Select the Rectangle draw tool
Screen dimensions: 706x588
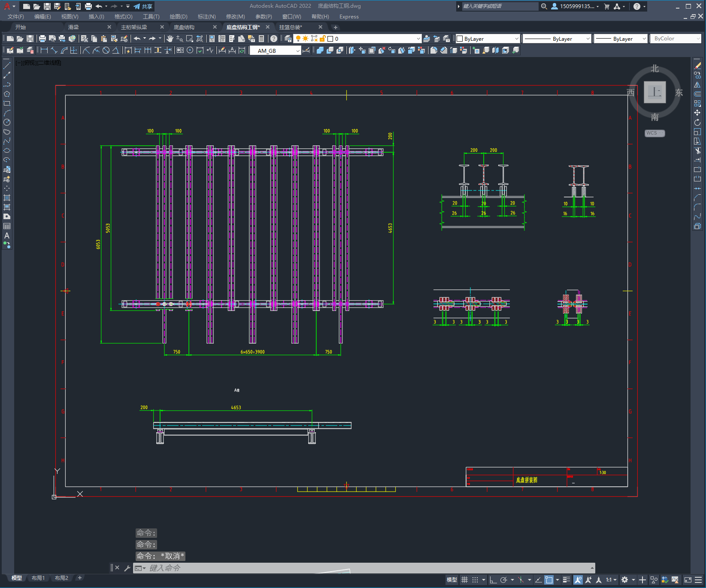tap(7, 103)
